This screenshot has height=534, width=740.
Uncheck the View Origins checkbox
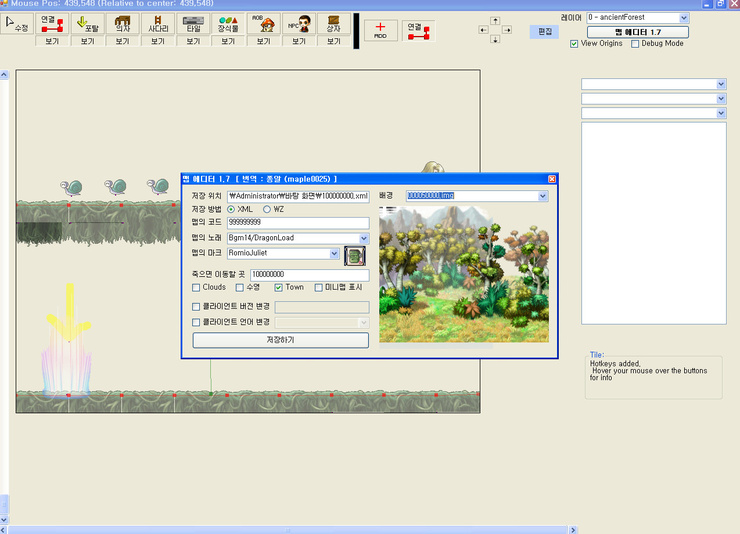pyautogui.click(x=574, y=44)
